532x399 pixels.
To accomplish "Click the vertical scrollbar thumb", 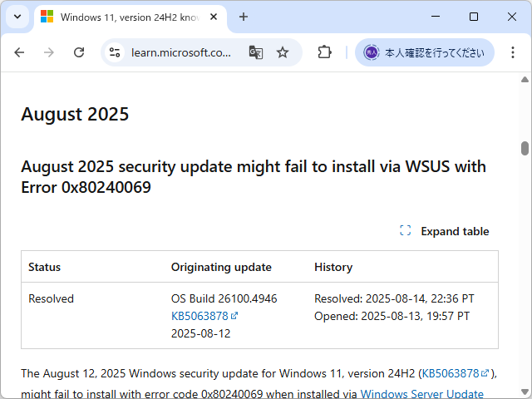I will (x=525, y=148).
